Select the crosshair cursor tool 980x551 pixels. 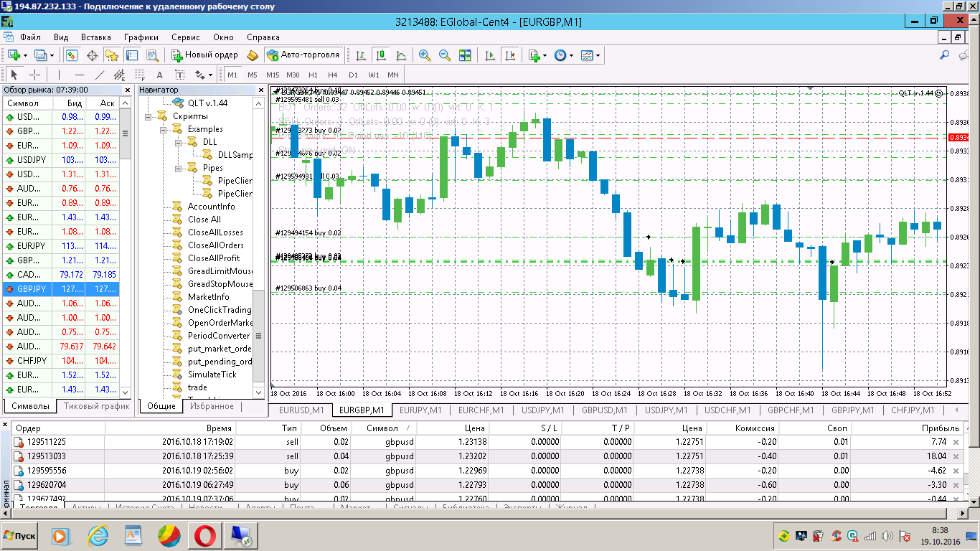[34, 75]
